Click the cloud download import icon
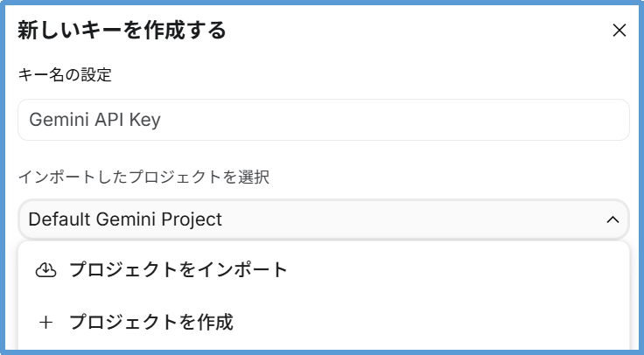The image size is (644, 355). (x=45, y=270)
